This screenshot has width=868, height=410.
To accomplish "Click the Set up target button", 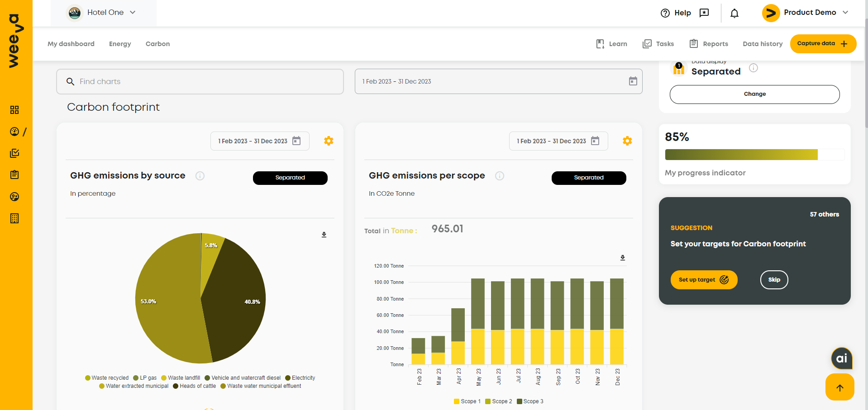I will tap(703, 280).
